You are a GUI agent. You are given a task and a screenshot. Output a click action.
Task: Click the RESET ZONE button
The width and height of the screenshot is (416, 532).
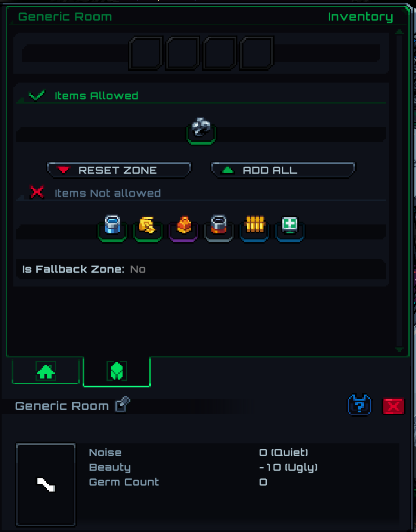pyautogui.click(x=119, y=170)
